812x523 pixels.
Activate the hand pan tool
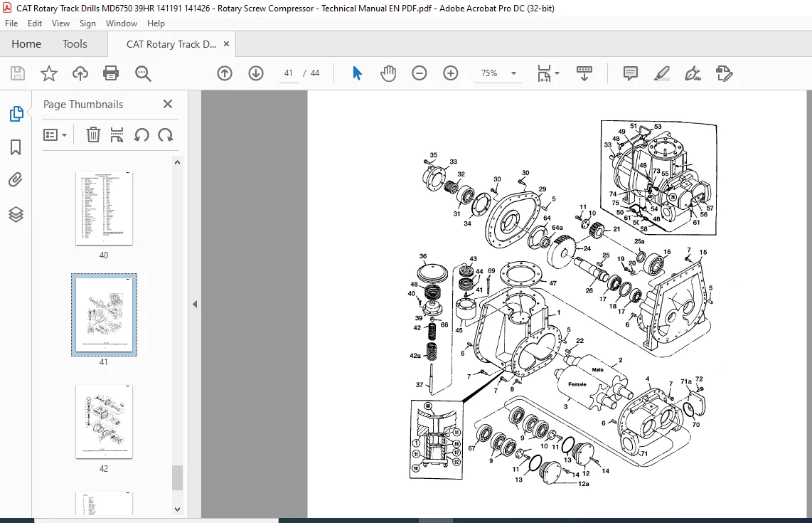[x=388, y=73]
